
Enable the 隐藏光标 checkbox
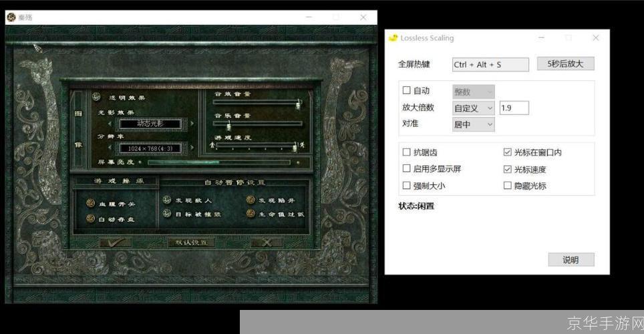(508, 185)
